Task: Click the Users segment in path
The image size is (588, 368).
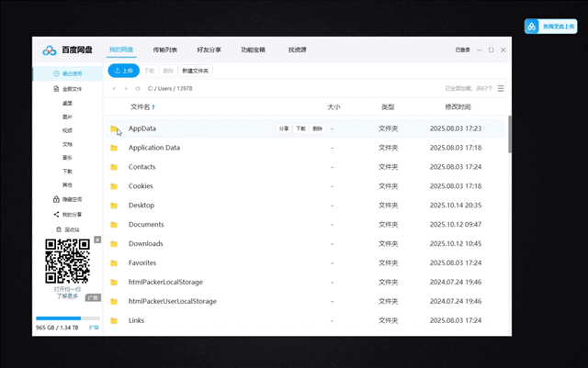Action: tap(164, 88)
